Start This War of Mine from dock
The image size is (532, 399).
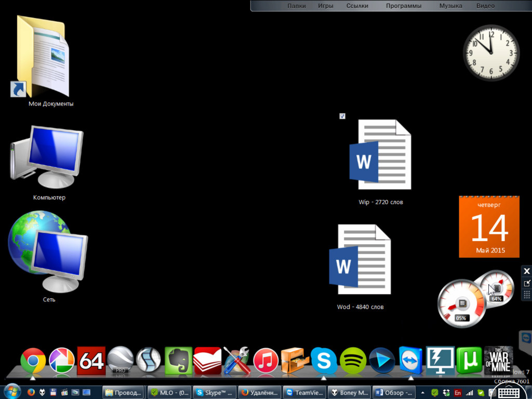pyautogui.click(x=498, y=360)
